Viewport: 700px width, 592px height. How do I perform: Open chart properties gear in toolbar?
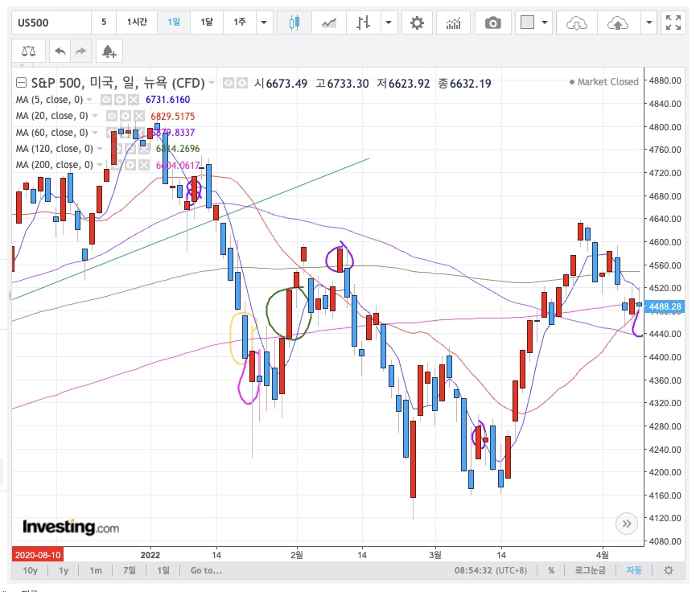[x=417, y=23]
